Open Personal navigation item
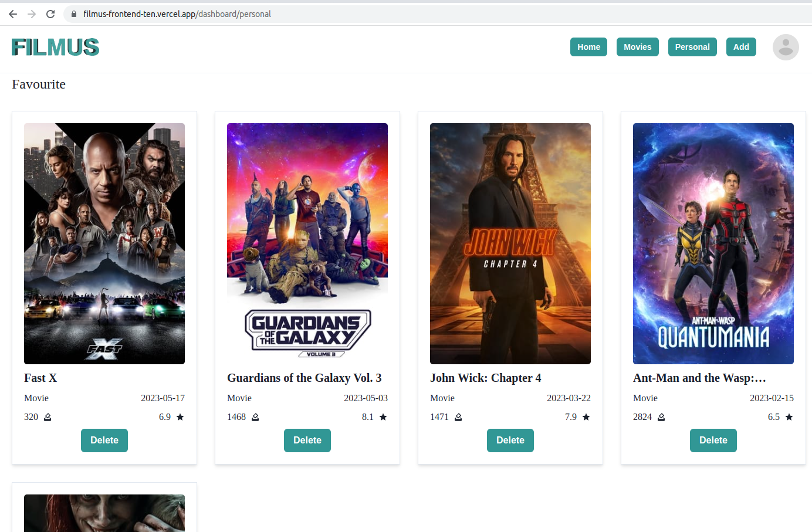 coord(692,47)
